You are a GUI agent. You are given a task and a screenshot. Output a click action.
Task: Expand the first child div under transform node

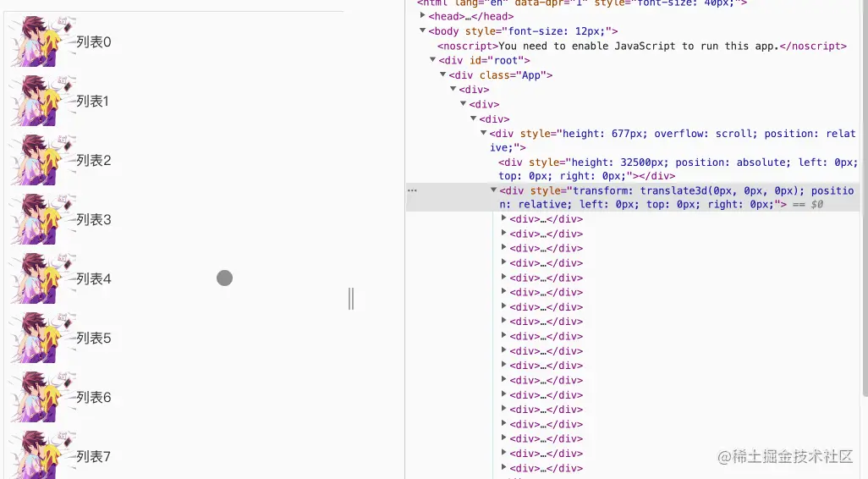pos(503,218)
